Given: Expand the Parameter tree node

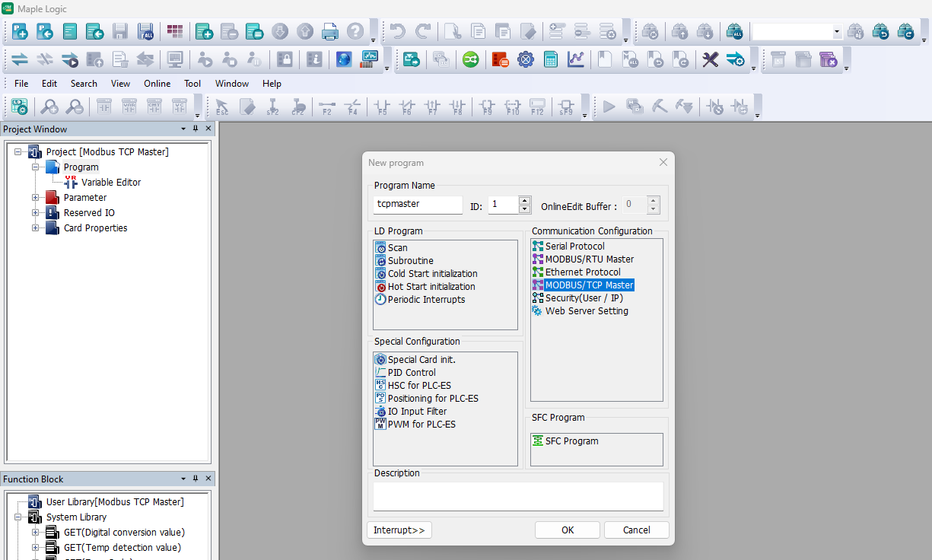Looking at the screenshot, I should [x=35, y=198].
